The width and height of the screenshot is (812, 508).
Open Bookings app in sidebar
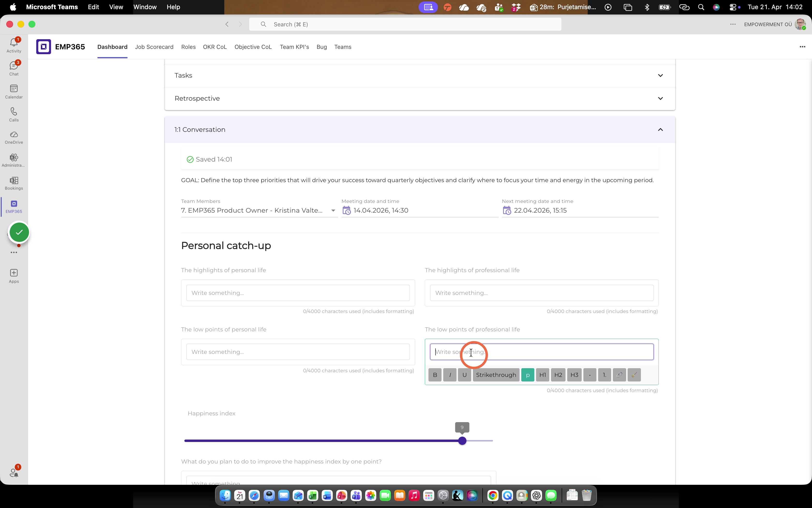[x=14, y=183]
